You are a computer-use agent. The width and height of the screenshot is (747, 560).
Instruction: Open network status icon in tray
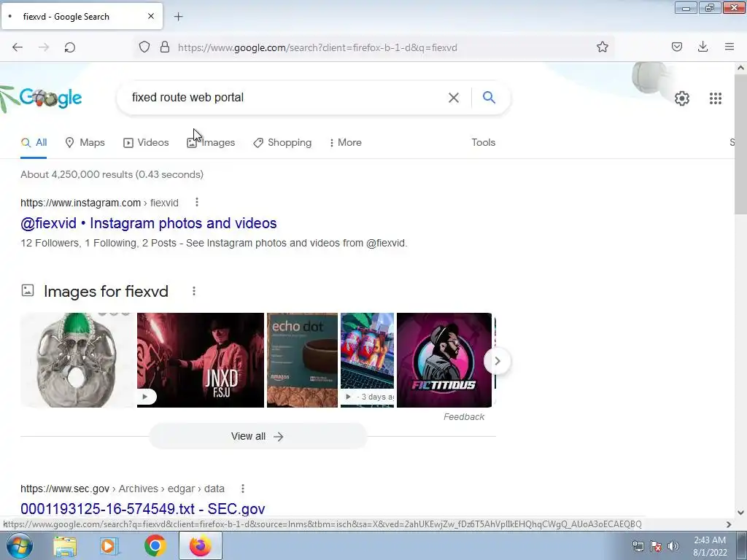(x=638, y=546)
